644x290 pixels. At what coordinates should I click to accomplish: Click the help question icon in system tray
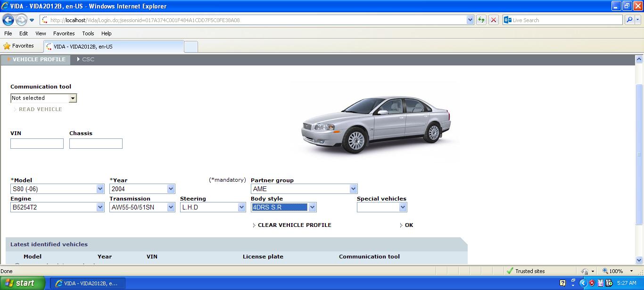pos(562,283)
